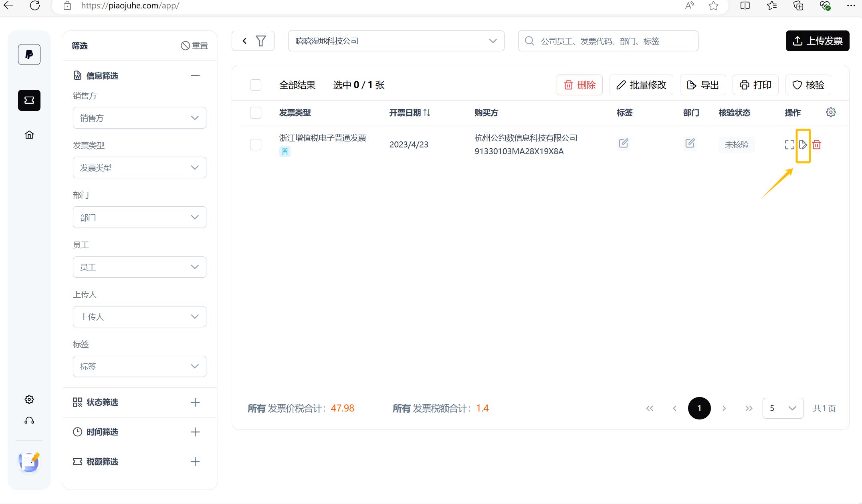Open the 员工 dropdown
The width and height of the screenshot is (862, 504).
tap(139, 267)
